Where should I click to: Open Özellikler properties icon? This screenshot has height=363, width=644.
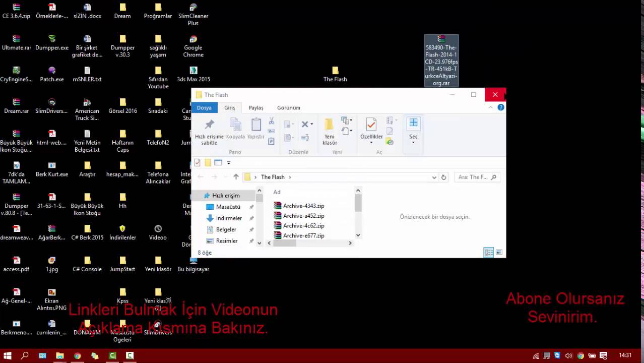[371, 124]
